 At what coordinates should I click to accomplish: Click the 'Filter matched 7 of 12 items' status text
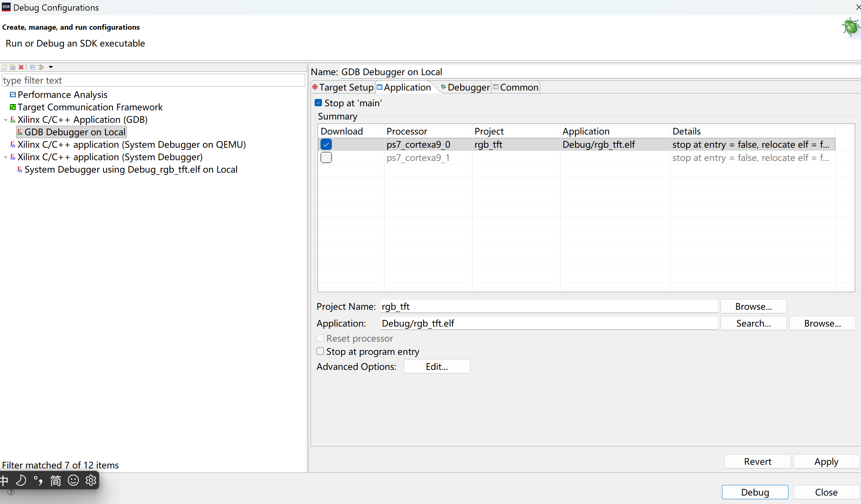click(x=61, y=465)
